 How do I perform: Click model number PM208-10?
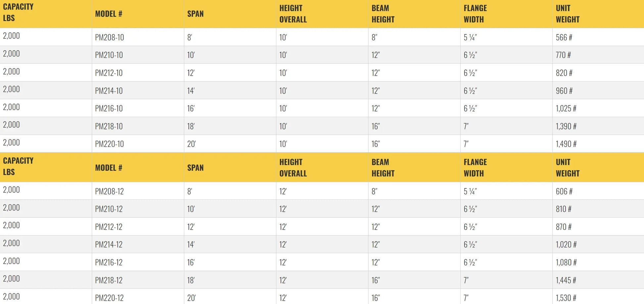coord(110,37)
